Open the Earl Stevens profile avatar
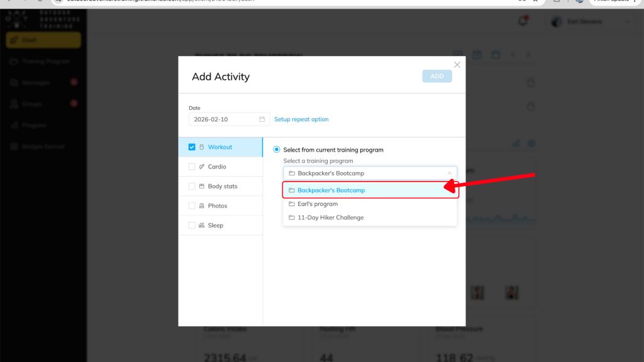This screenshot has width=644, height=362. (556, 21)
